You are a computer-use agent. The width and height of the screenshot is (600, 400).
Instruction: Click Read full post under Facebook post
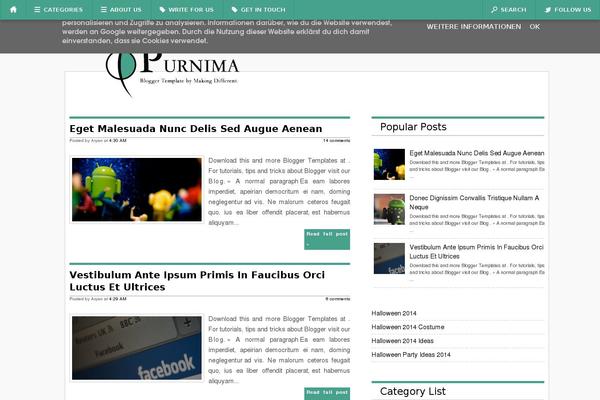click(x=327, y=393)
